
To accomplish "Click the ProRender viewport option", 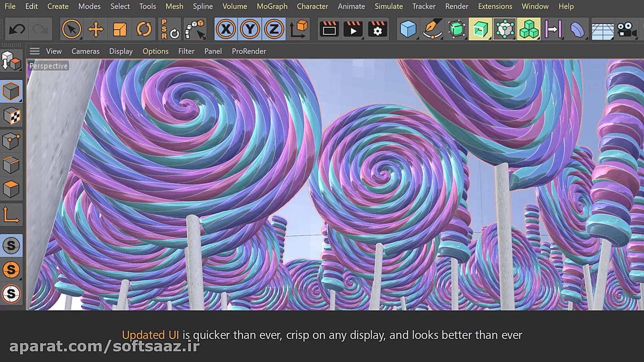I will click(249, 51).
